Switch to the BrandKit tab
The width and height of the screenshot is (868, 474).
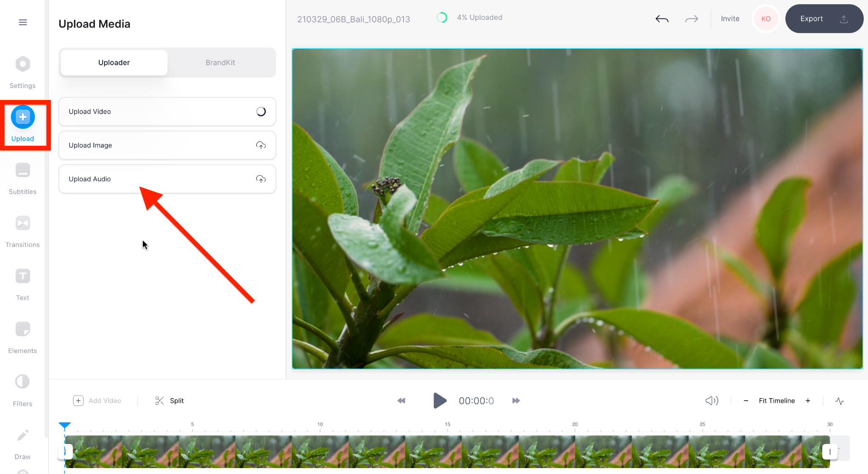pyautogui.click(x=220, y=63)
